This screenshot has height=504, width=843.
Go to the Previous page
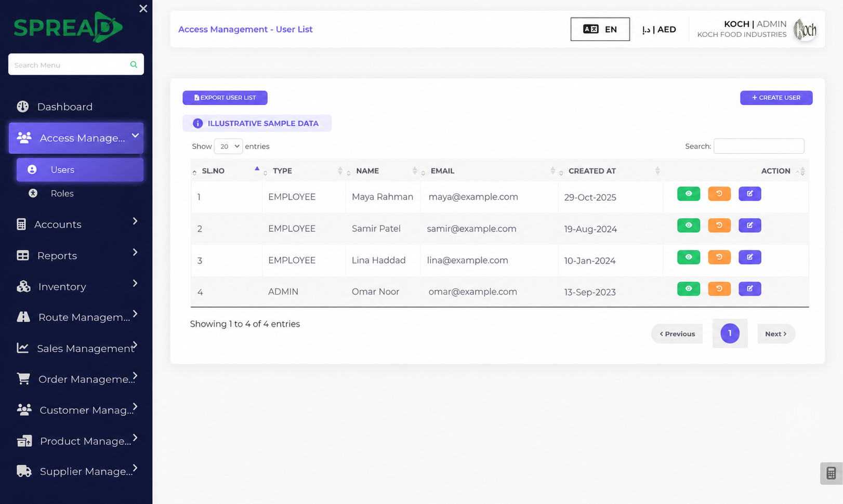677,334
